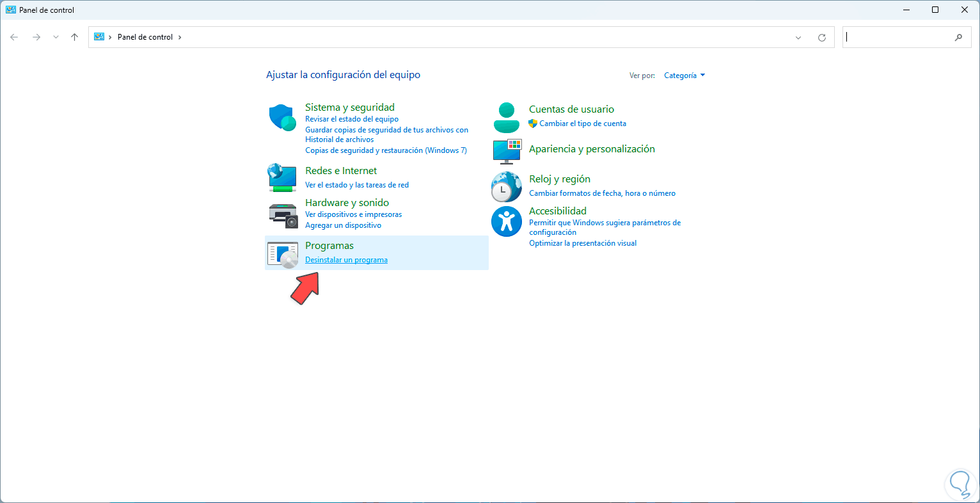Go forward with the forward arrow
The height and width of the screenshot is (503, 980).
click(36, 37)
